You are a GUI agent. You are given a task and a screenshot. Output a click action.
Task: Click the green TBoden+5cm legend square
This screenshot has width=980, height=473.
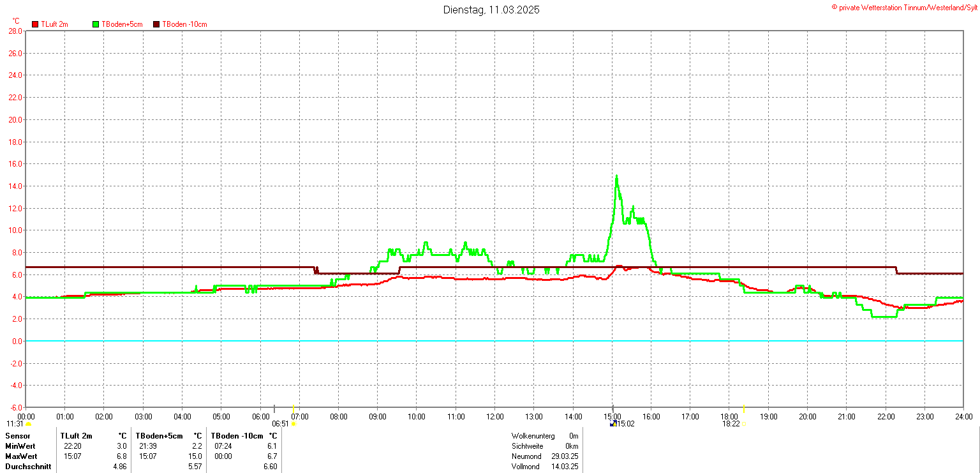pos(96,24)
